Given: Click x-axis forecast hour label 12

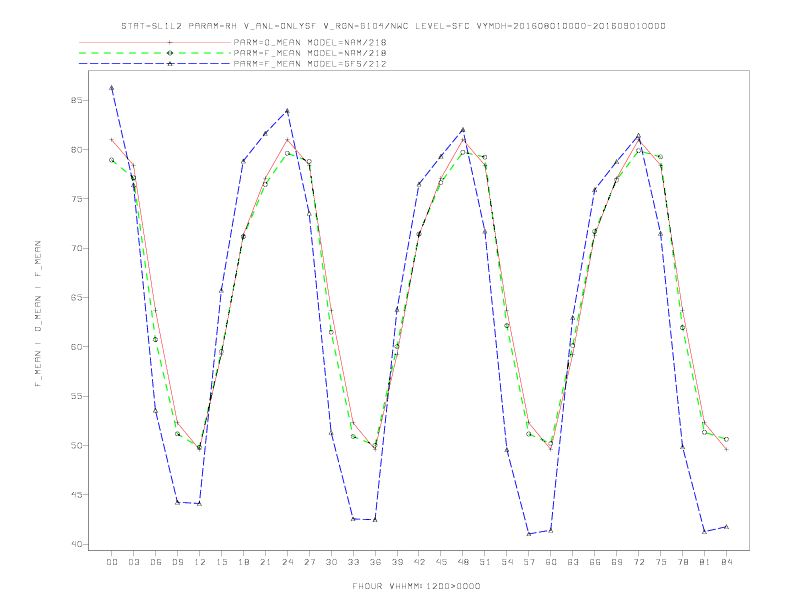Looking at the screenshot, I should coord(200,562).
